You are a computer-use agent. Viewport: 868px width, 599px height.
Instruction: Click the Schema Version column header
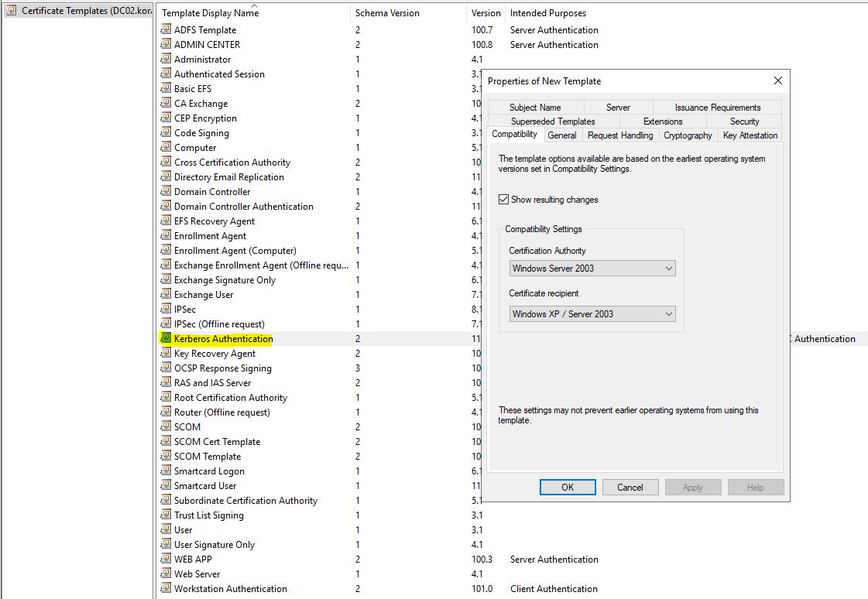click(387, 13)
